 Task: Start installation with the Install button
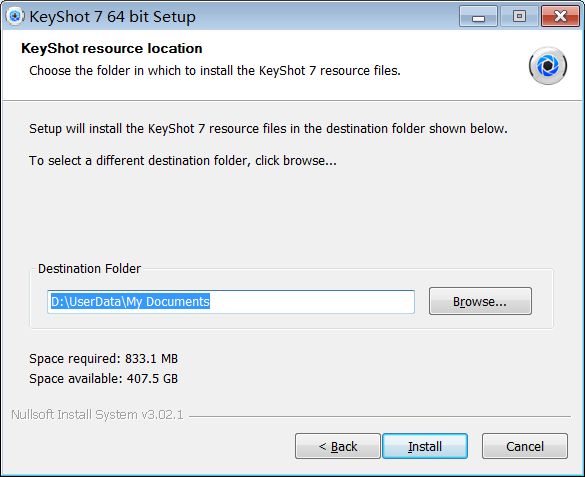[x=425, y=446]
